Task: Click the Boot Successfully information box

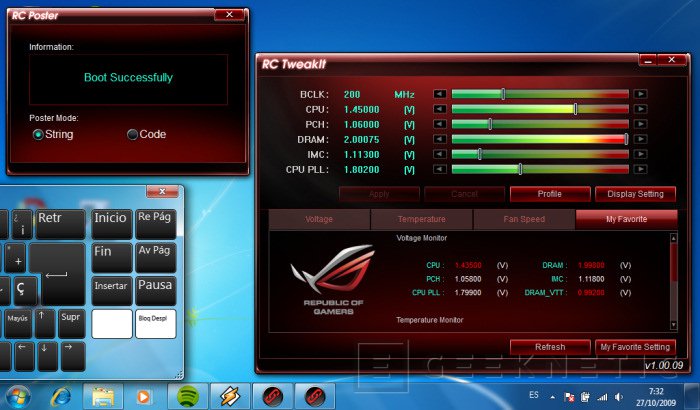Action: [x=129, y=79]
